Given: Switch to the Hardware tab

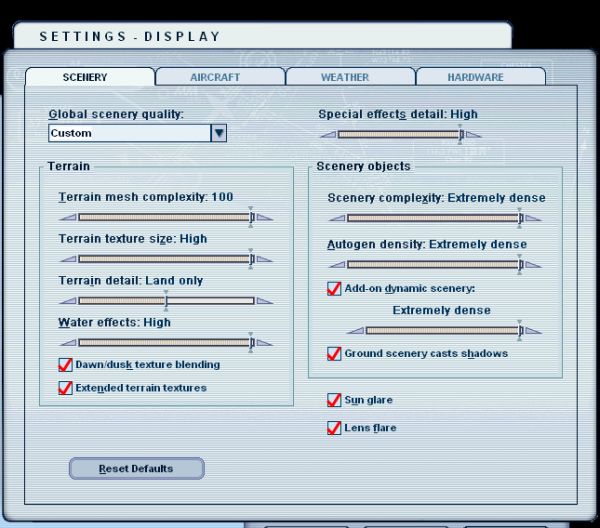Looking at the screenshot, I should click(481, 77).
